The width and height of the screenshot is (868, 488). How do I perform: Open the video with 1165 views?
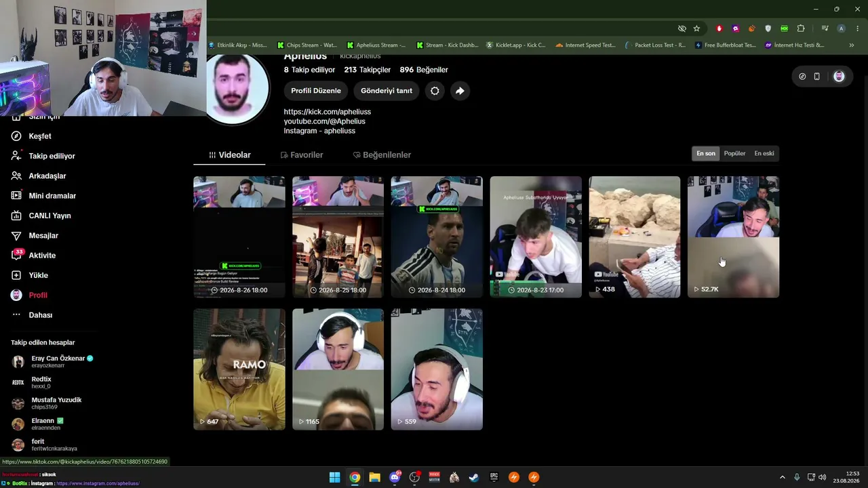point(338,369)
